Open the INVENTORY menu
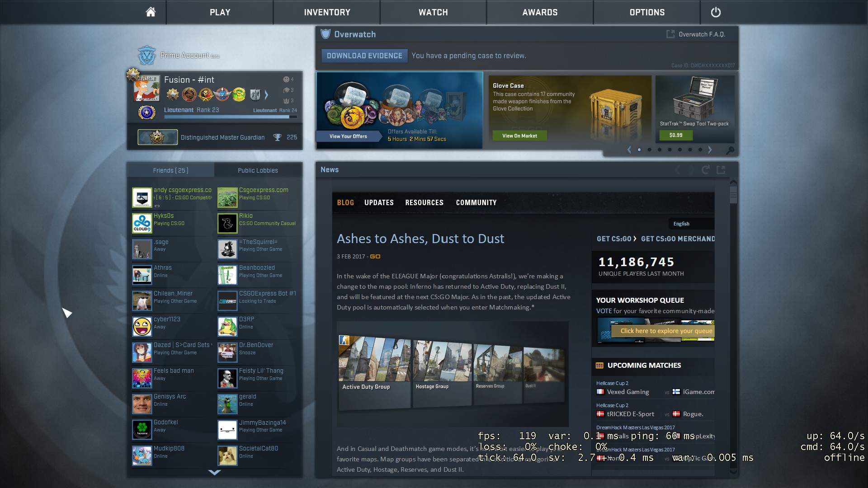The image size is (868, 488). coord(327,12)
